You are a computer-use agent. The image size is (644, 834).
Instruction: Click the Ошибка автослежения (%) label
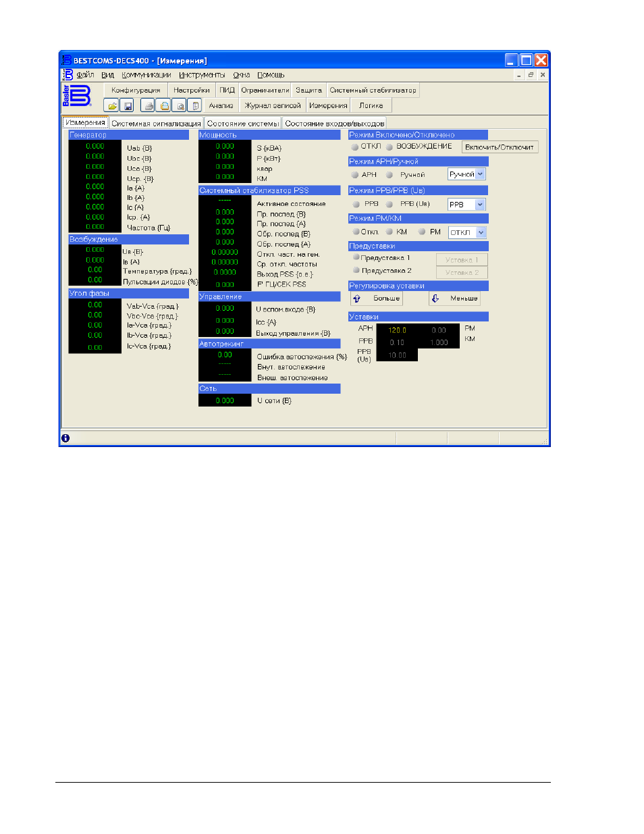coord(301,357)
